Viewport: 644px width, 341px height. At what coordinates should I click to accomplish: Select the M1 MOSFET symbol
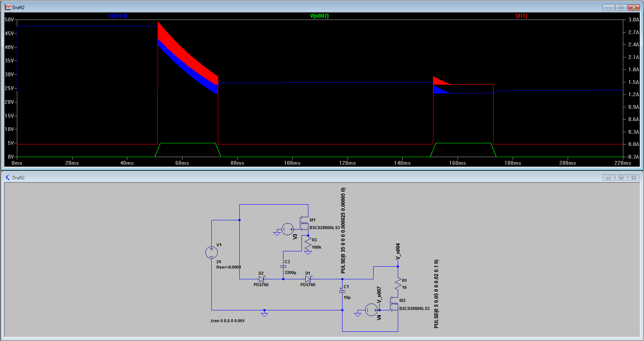304,223
